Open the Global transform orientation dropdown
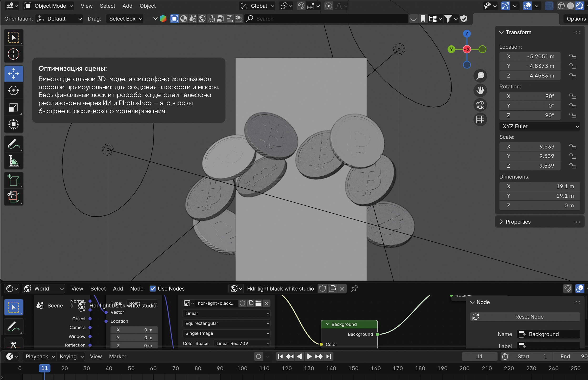Screen dimensions: 588x380 pyautogui.click(x=257, y=6)
